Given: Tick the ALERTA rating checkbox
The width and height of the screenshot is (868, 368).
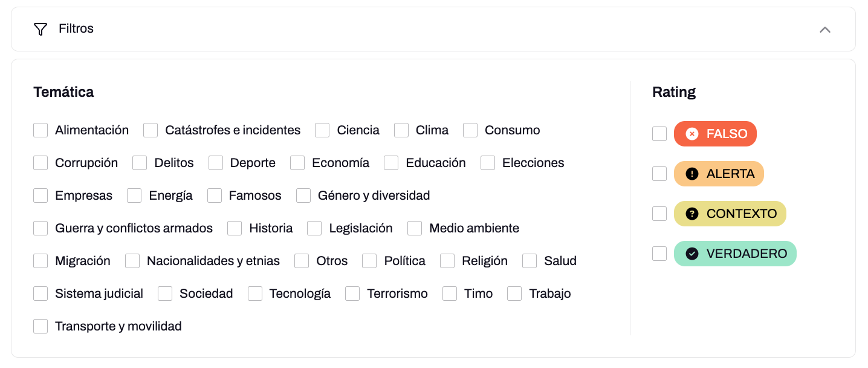Looking at the screenshot, I should (x=659, y=174).
